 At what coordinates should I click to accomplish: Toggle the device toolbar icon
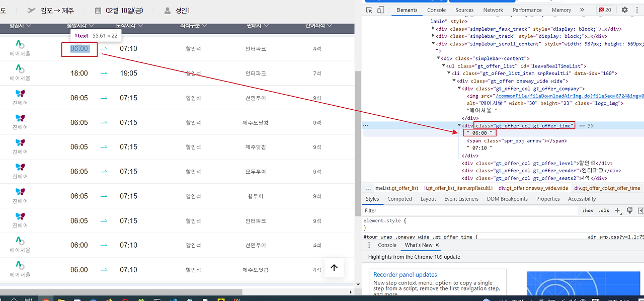tap(381, 10)
